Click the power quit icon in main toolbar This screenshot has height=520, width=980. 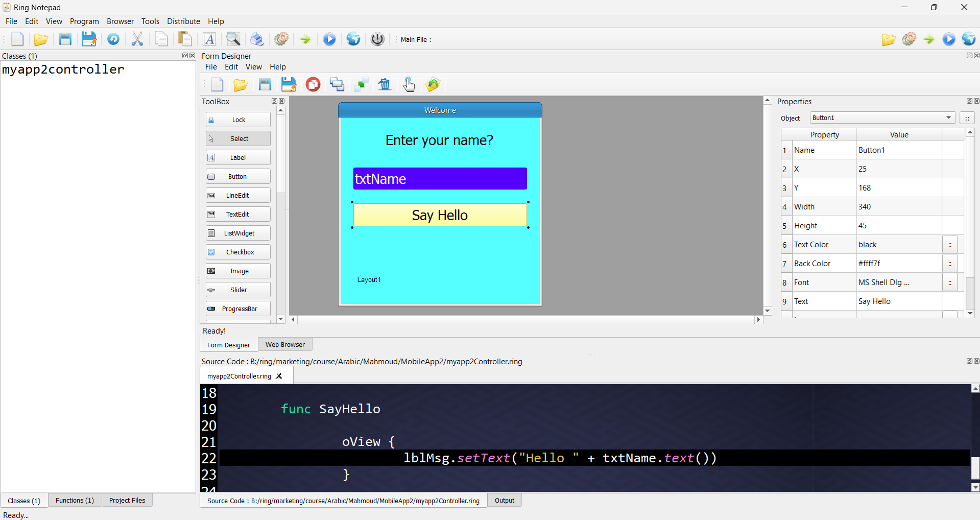377,39
